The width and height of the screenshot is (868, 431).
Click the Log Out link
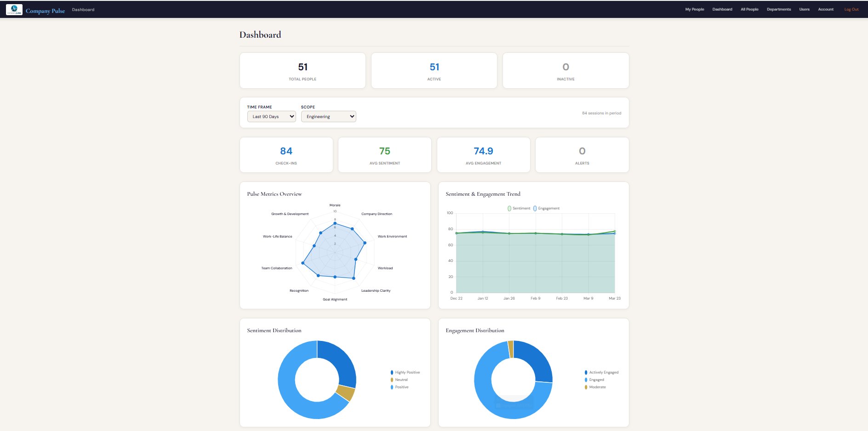click(851, 9)
